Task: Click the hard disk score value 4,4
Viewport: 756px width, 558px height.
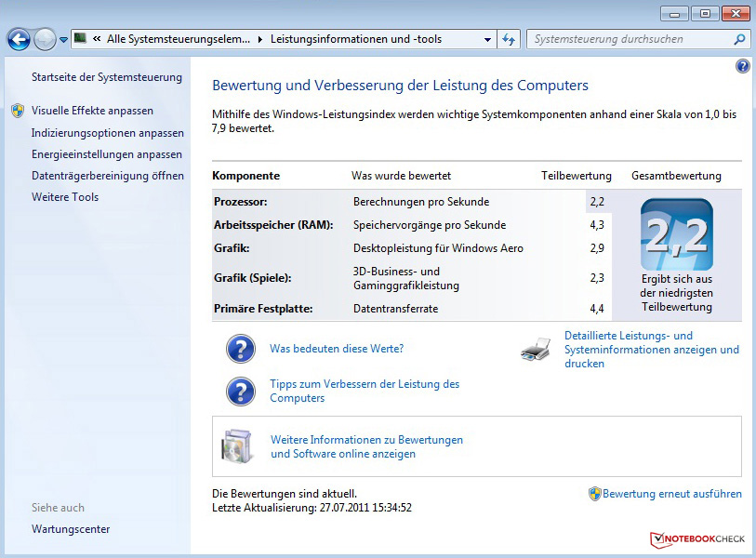Action: pyautogui.click(x=597, y=309)
